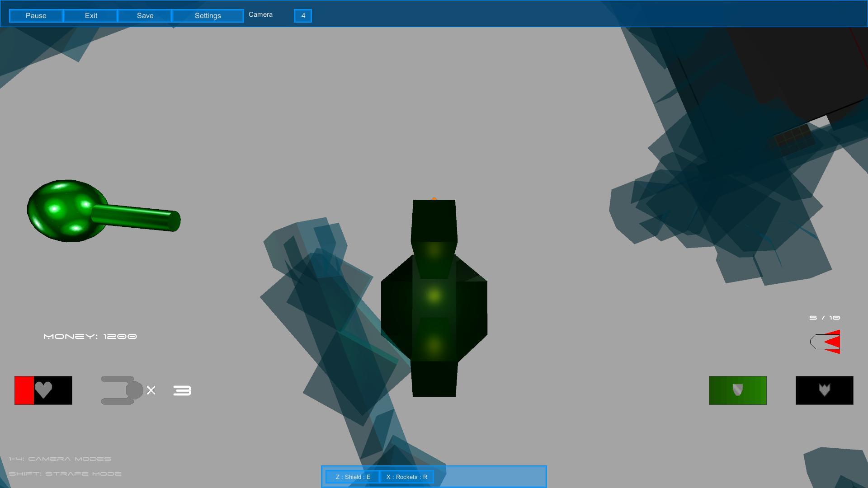Toggle game pause with the Pause button
The image size is (868, 488).
[x=36, y=16]
